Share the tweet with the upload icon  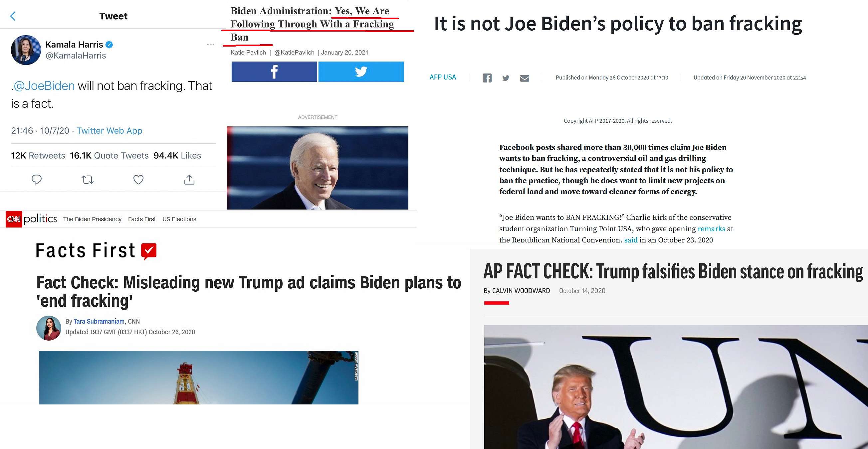tap(189, 180)
